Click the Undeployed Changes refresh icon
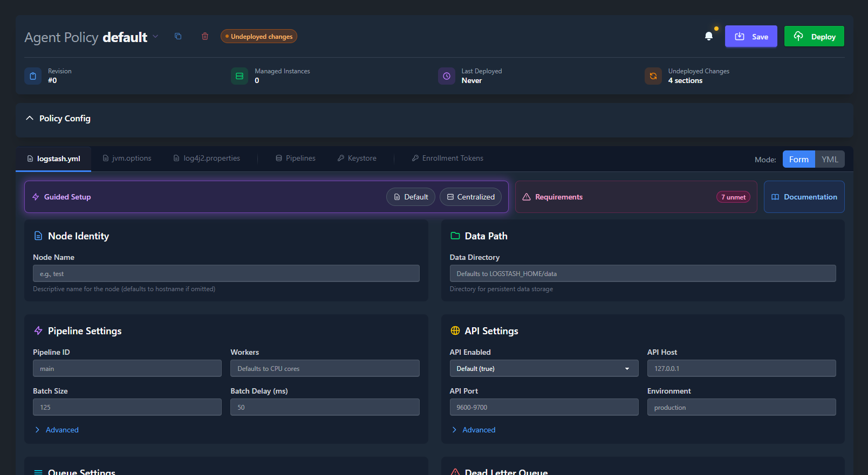 653,76
